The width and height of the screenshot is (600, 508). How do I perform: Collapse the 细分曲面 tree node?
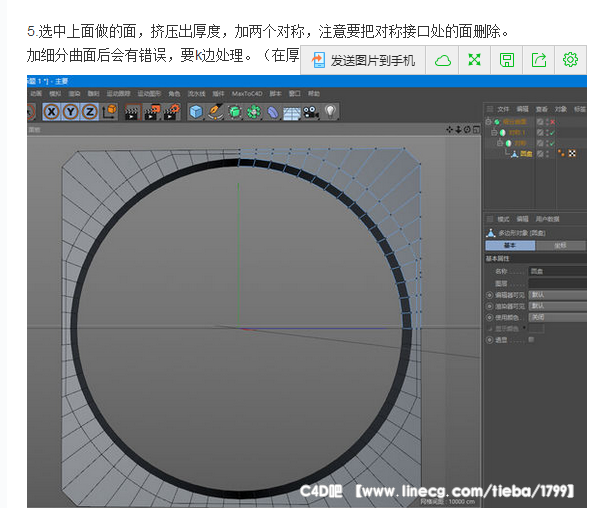click(488, 122)
